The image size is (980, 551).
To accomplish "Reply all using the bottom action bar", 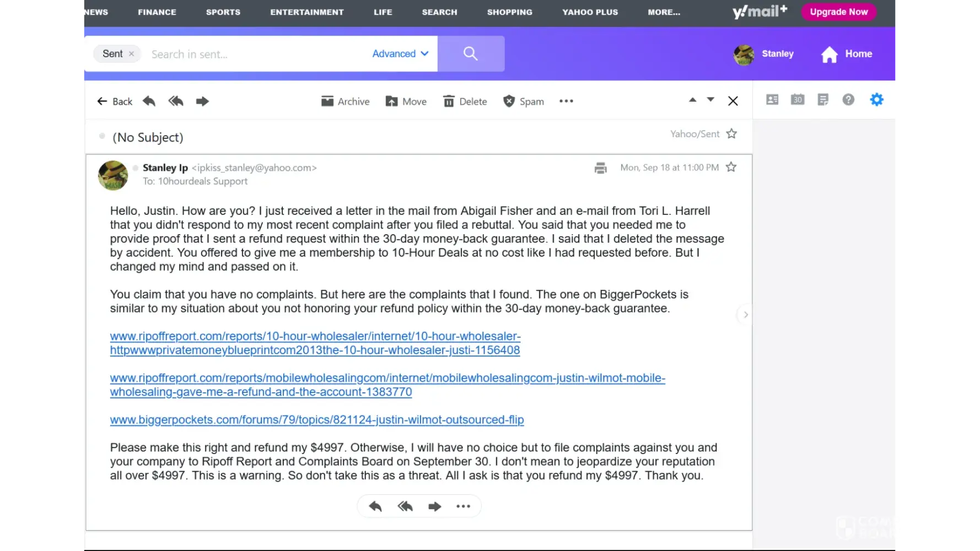I will coord(405,506).
